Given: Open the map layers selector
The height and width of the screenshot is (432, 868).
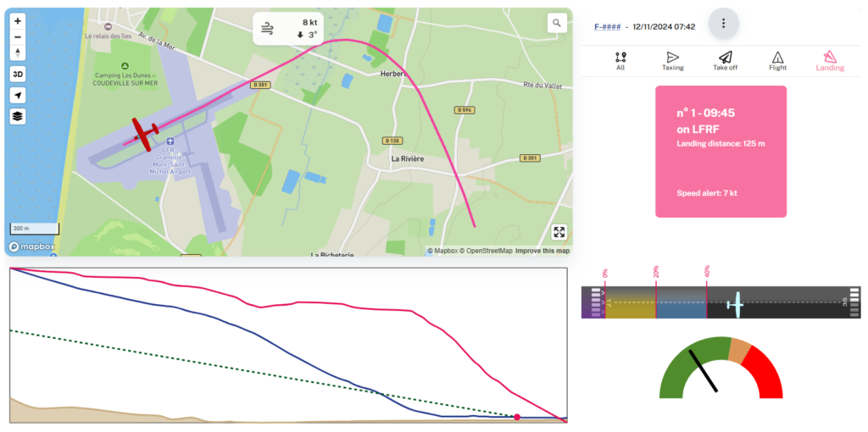Looking at the screenshot, I should pyautogui.click(x=18, y=116).
